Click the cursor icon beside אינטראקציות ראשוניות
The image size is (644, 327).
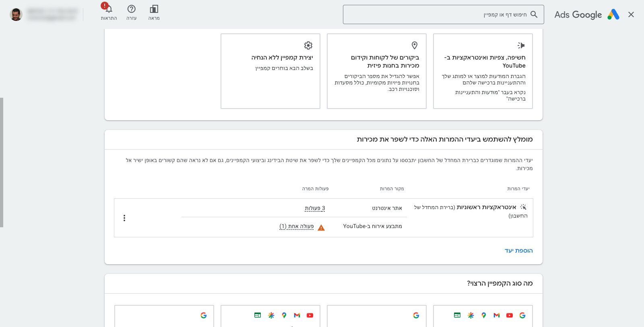pos(523,207)
